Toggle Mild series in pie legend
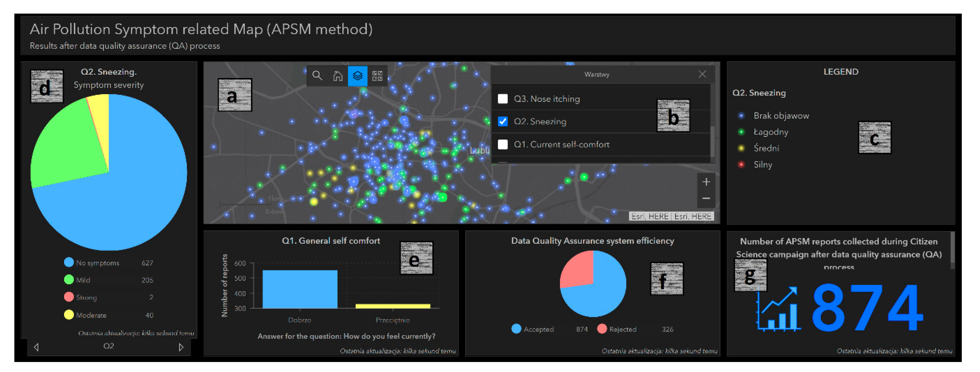980x372 pixels. (x=83, y=280)
